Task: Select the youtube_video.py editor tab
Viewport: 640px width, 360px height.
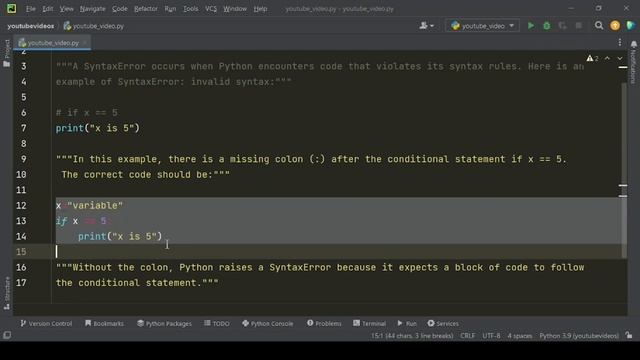Action: [x=52, y=43]
